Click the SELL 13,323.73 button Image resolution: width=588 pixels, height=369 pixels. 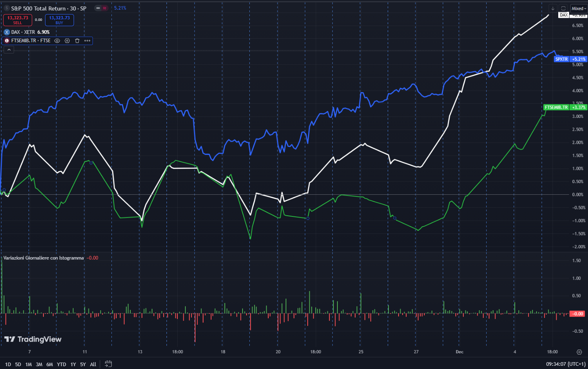[x=18, y=20]
